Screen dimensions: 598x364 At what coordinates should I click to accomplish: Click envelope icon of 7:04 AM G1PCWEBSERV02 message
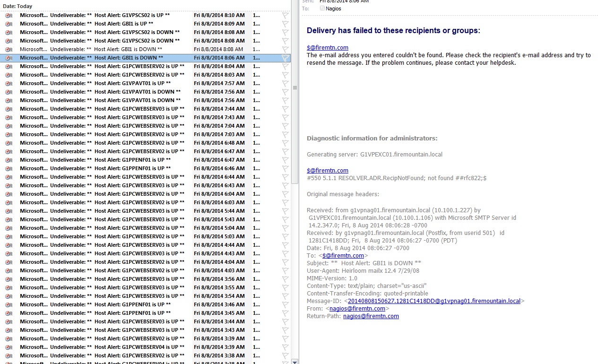coord(9,126)
